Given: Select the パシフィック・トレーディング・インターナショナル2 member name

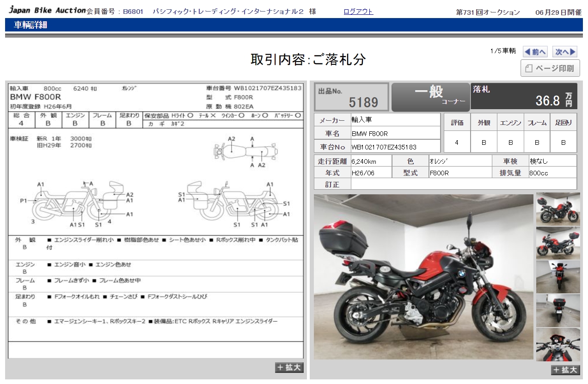Looking at the screenshot, I should (228, 12).
